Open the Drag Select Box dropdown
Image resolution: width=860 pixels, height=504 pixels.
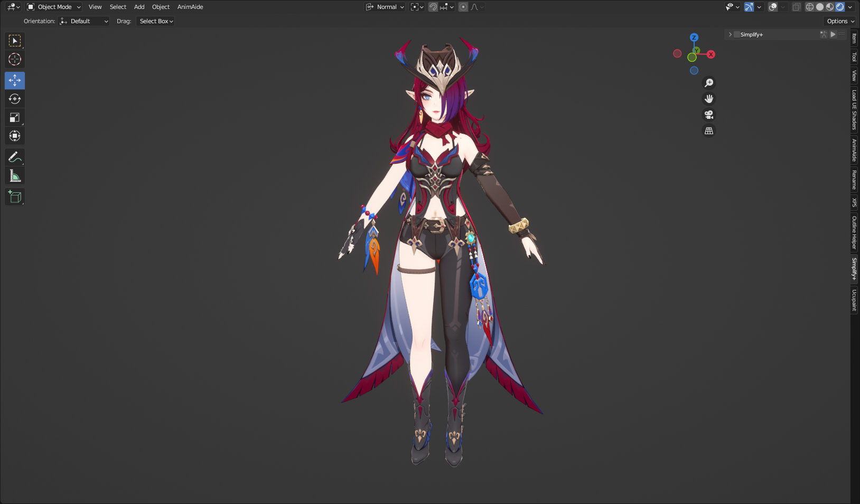tap(155, 21)
